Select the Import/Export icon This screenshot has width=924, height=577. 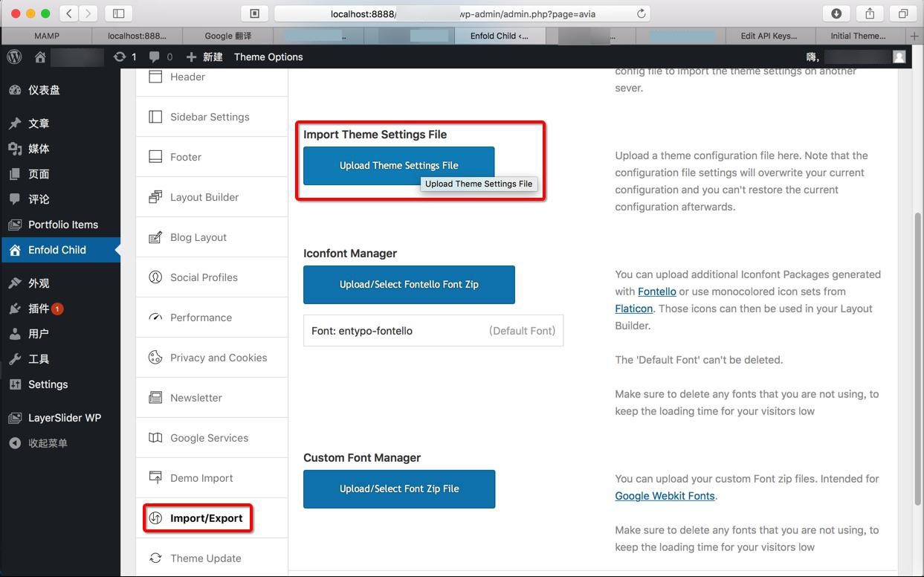tap(155, 518)
